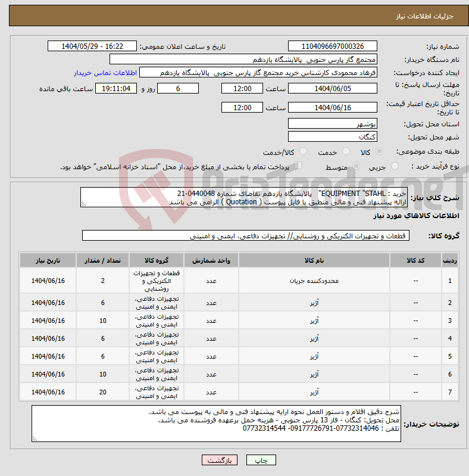The image size is (469, 476).
Task: Click the buyer organization name field
Action: [243, 59]
